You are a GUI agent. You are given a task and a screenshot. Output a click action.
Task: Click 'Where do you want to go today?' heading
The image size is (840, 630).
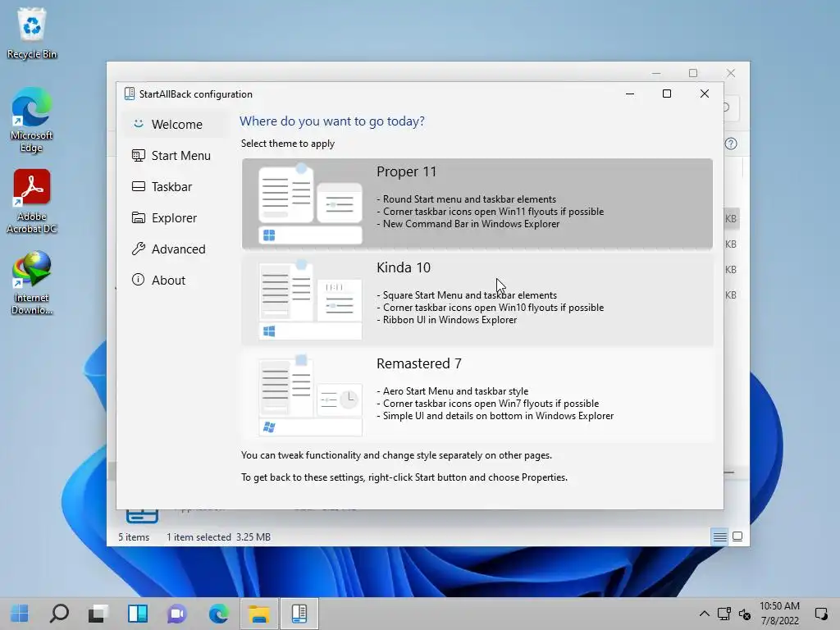[x=332, y=121]
